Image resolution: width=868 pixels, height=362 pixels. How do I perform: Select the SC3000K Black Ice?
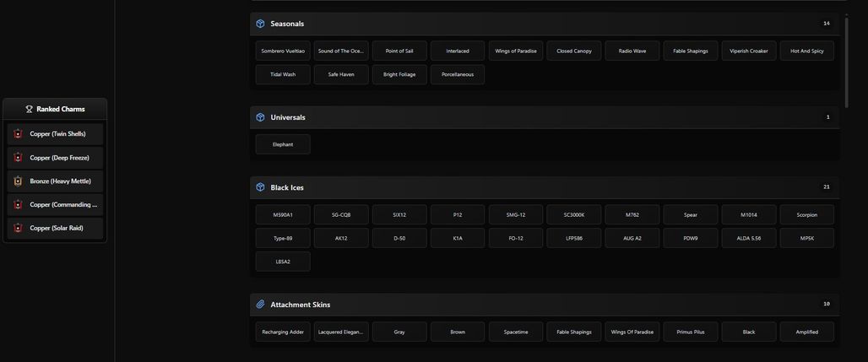coord(574,215)
